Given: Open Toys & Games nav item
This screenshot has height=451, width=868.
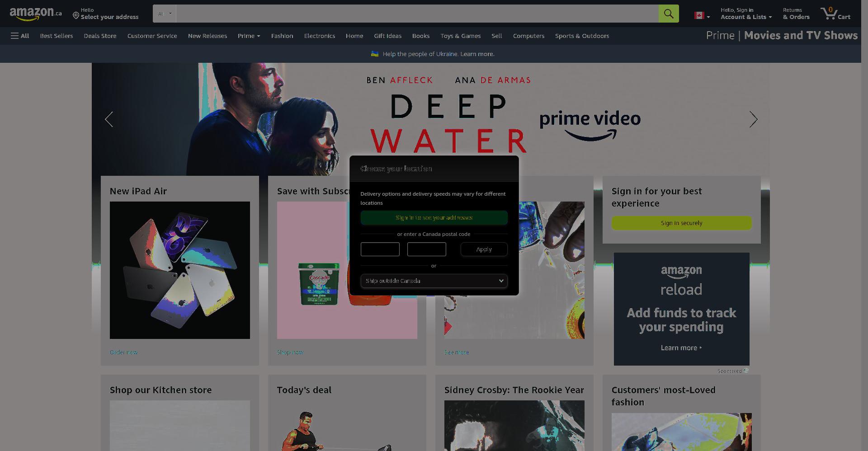Looking at the screenshot, I should pyautogui.click(x=461, y=36).
